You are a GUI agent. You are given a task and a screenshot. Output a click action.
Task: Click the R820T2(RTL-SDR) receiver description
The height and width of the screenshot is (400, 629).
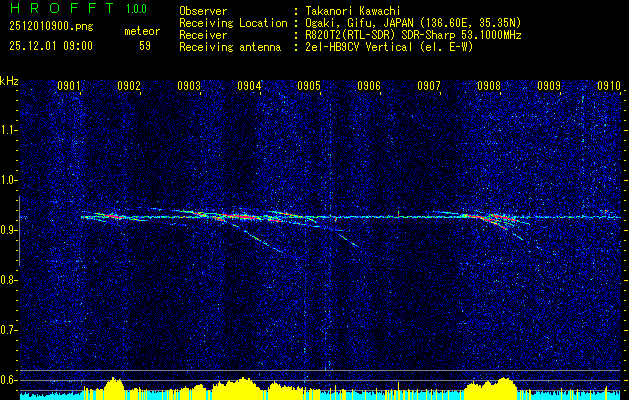pyautogui.click(x=413, y=35)
